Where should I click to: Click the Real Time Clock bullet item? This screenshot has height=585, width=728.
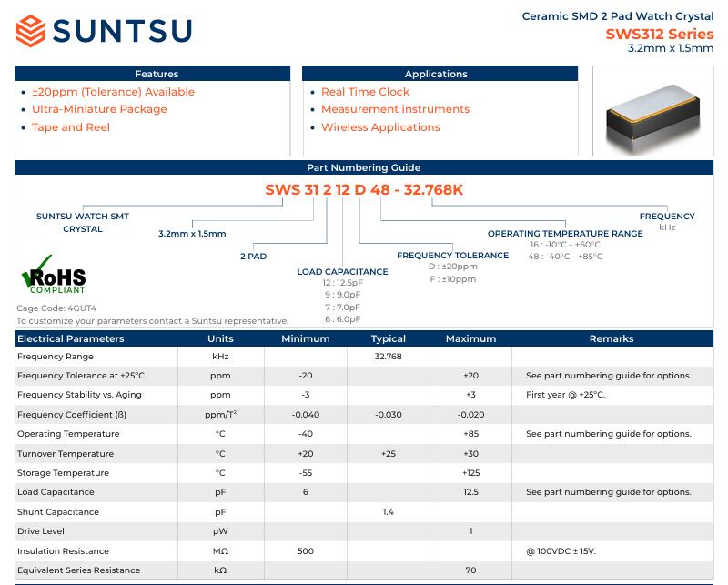pos(365,92)
